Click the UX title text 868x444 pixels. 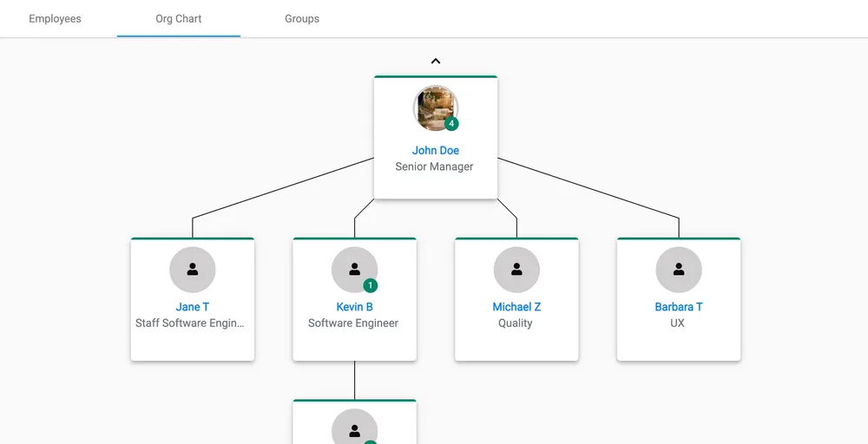point(678,323)
